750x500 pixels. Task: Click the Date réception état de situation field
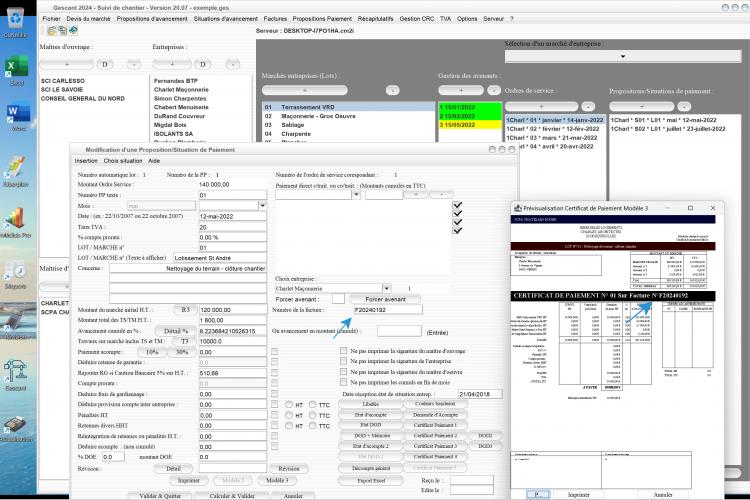click(480, 394)
